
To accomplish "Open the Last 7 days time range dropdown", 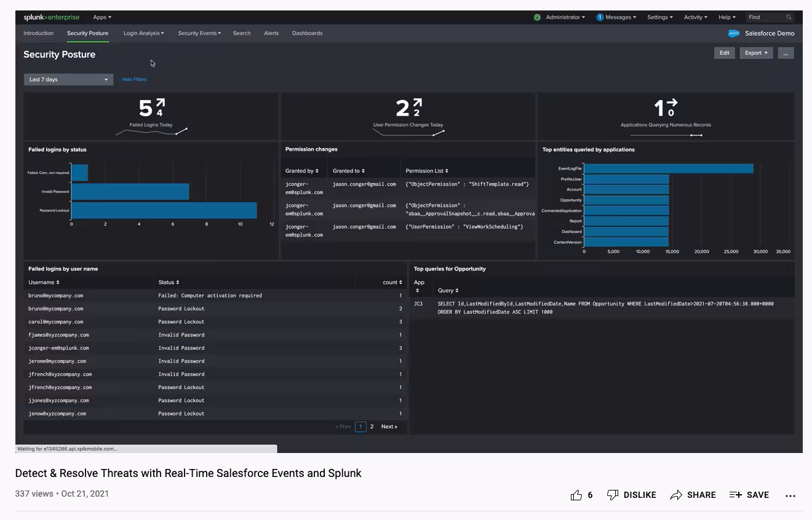I will tap(68, 79).
